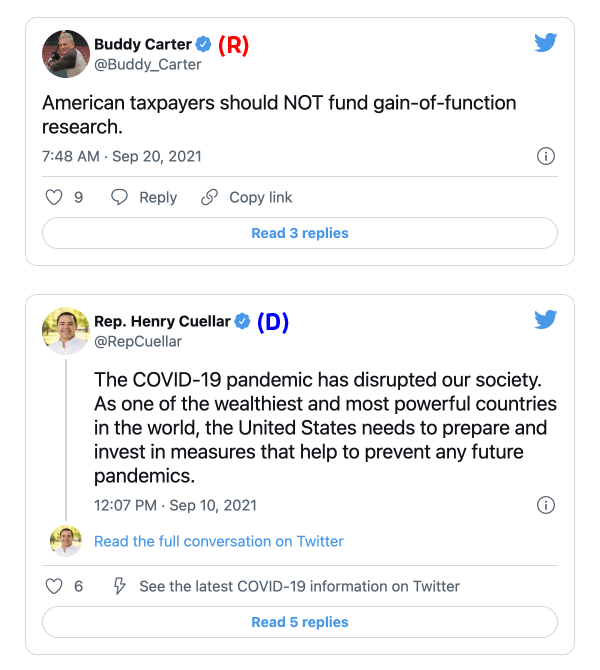This screenshot has width=600, height=670.
Task: Click the small Cuellar avatar beside conversation link
Action: [66, 541]
